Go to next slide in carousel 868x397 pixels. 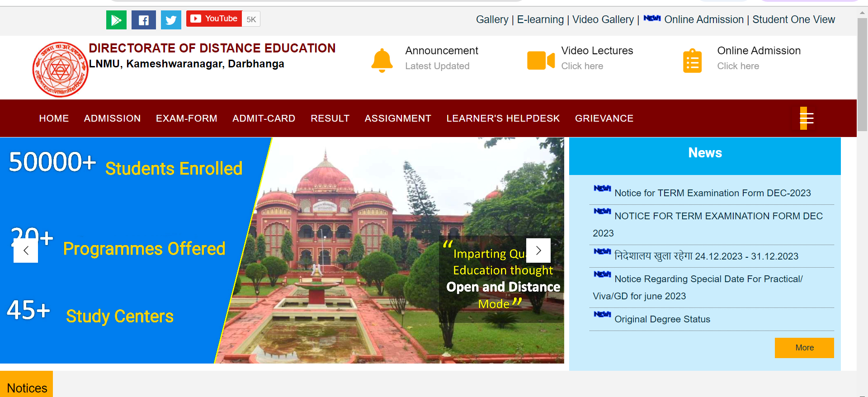pyautogui.click(x=538, y=250)
